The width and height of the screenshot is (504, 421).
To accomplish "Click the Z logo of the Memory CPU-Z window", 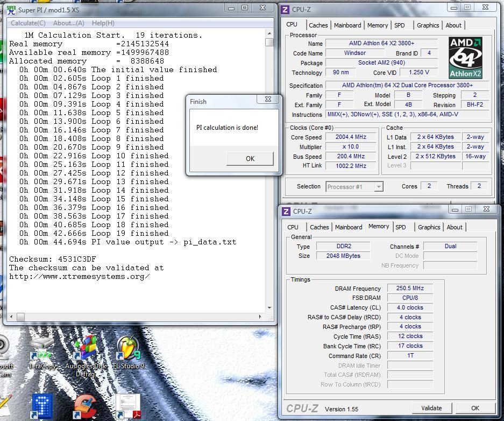I will point(286,211).
